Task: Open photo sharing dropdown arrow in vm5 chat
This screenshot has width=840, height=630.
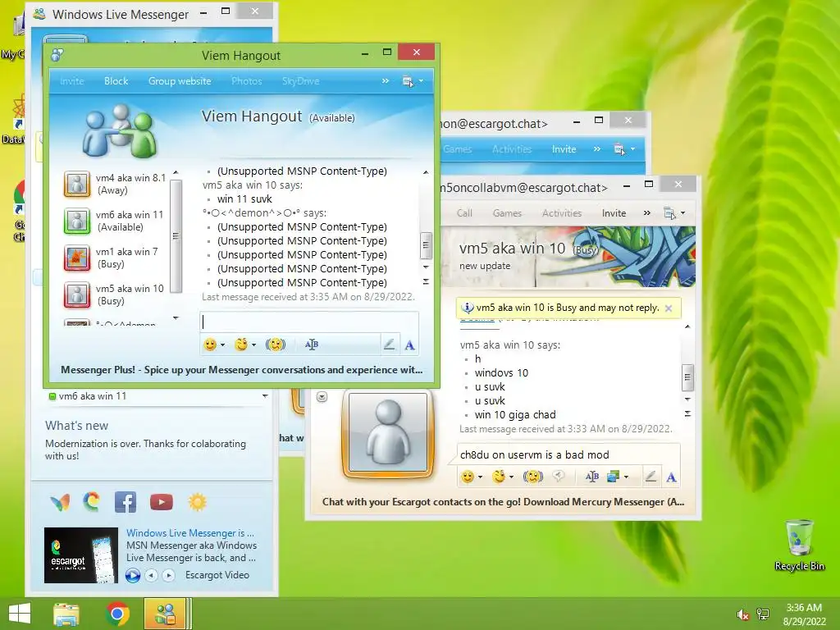Action: (x=626, y=477)
